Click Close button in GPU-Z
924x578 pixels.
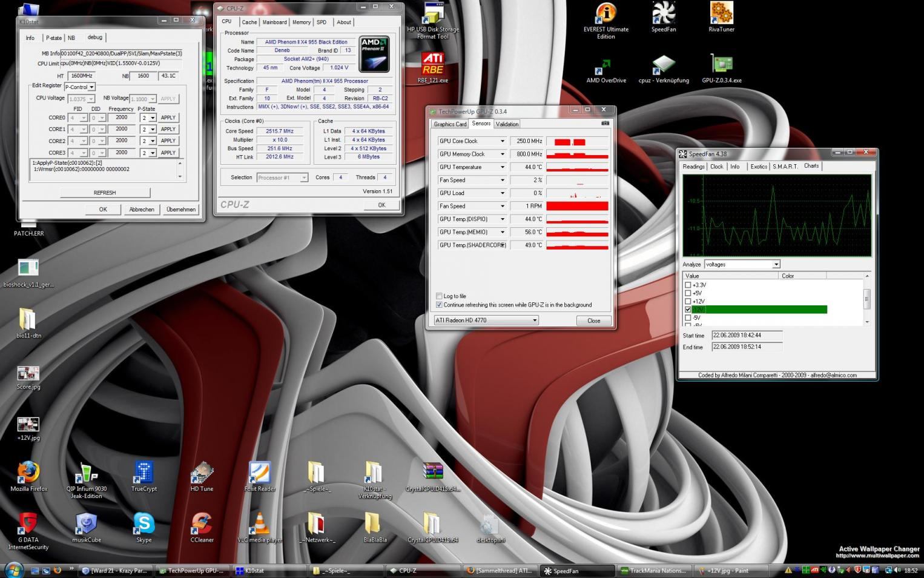(593, 321)
